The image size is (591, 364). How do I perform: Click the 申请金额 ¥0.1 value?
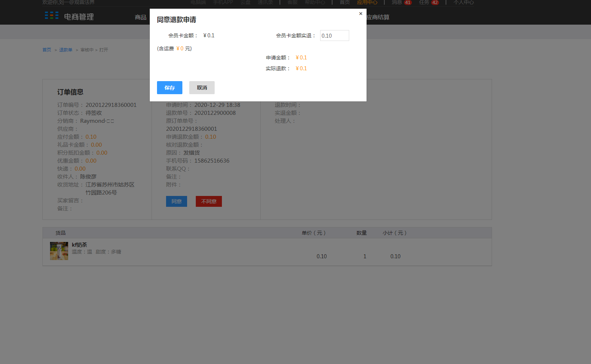301,58
